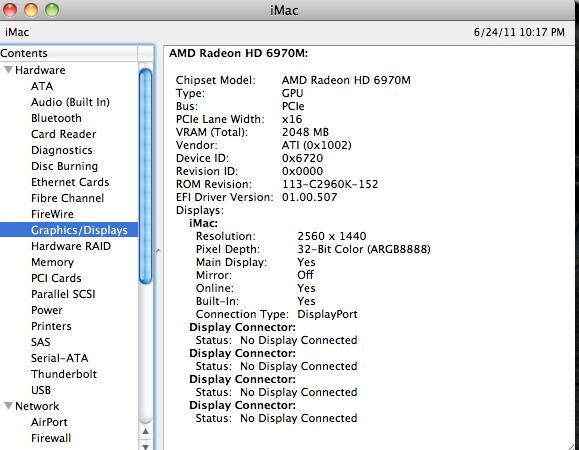The height and width of the screenshot is (450, 579).
Task: Select Audio (Built In) item
Action: click(70, 102)
